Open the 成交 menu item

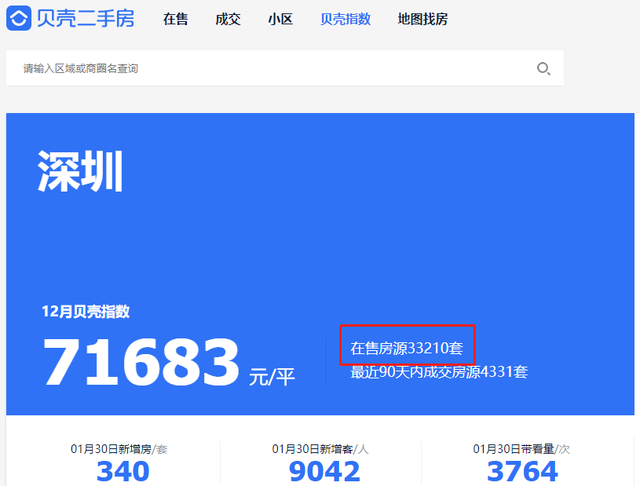pyautogui.click(x=228, y=19)
